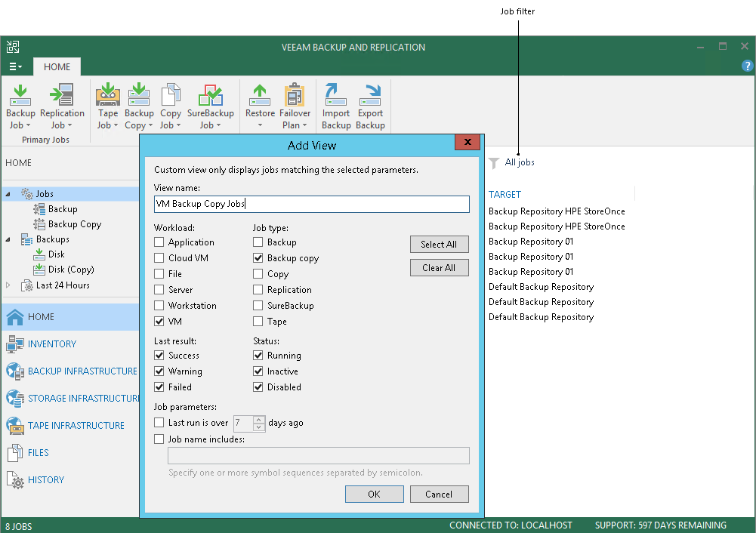This screenshot has width=756, height=533.
Task: Confirm the Add View dialog with OK
Action: pyautogui.click(x=374, y=494)
